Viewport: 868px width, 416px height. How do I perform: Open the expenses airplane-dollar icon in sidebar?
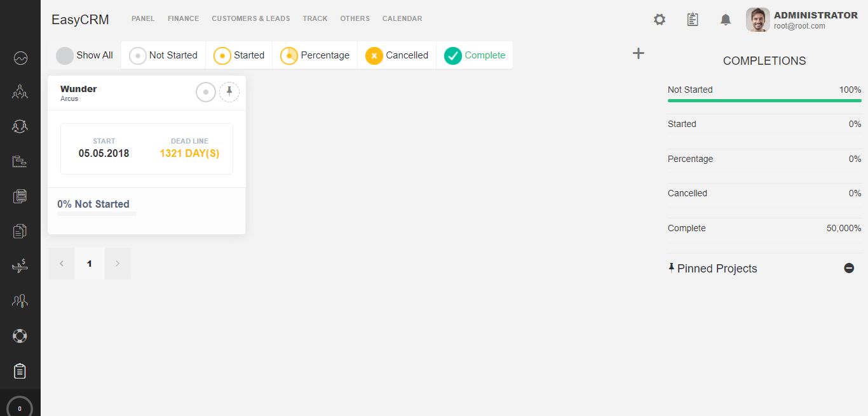pyautogui.click(x=20, y=265)
